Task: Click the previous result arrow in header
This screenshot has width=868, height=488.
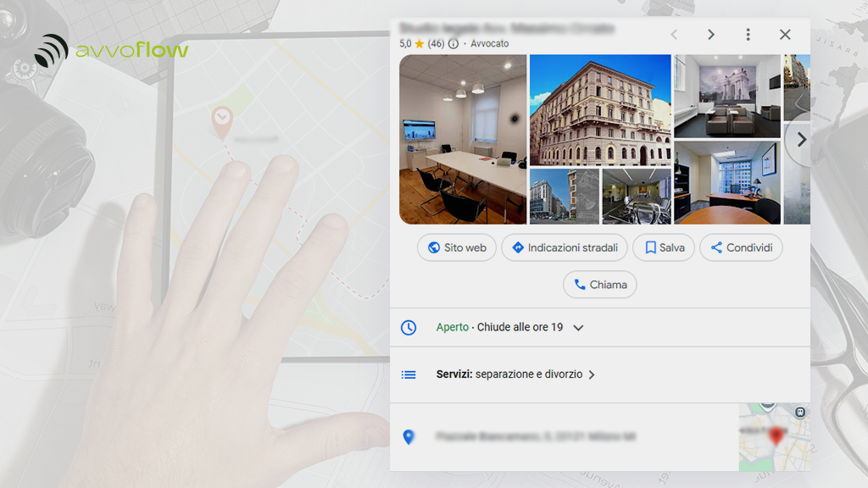Action: 674,35
